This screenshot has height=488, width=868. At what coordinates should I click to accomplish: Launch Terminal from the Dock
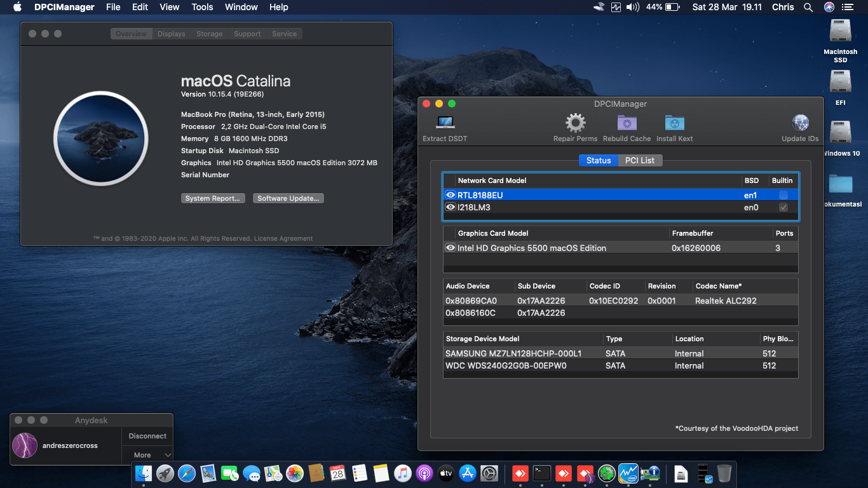541,473
